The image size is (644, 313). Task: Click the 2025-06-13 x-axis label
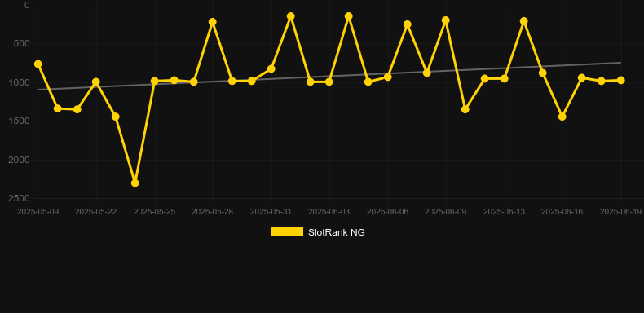click(x=505, y=212)
